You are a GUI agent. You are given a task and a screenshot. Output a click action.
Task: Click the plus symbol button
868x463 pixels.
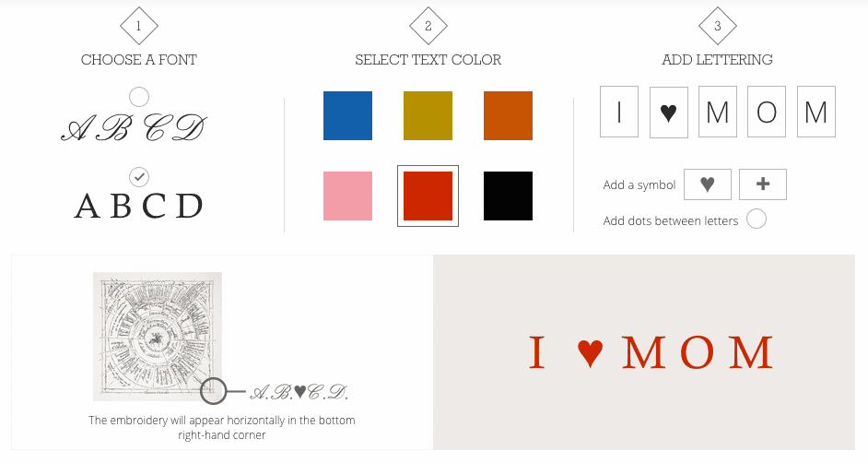(x=763, y=184)
